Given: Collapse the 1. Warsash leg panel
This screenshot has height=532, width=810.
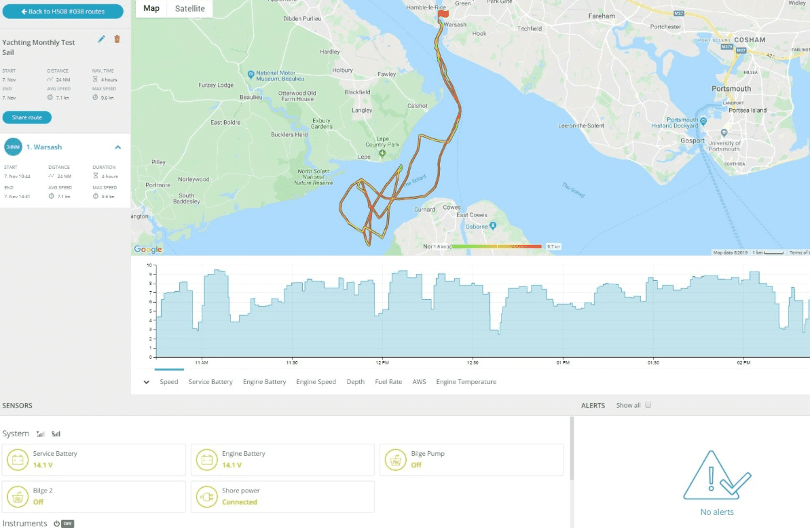Looking at the screenshot, I should point(117,147).
